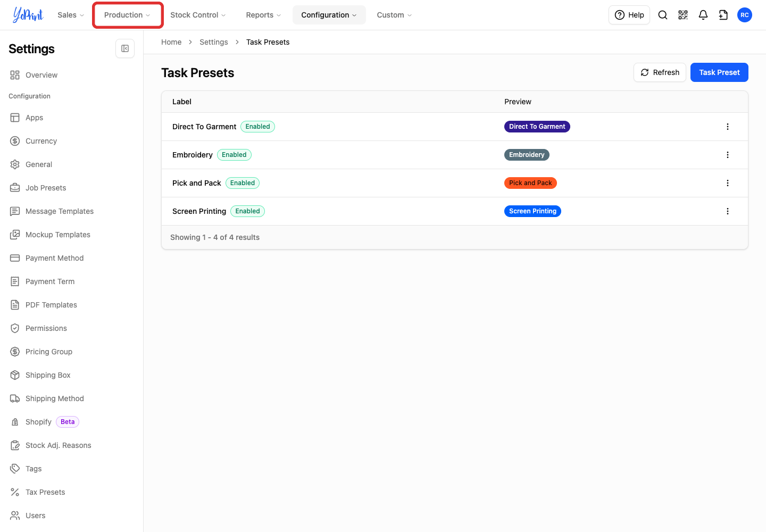The height and width of the screenshot is (532, 766).
Task: Expand the Stock Control dropdown menu
Action: (x=198, y=15)
